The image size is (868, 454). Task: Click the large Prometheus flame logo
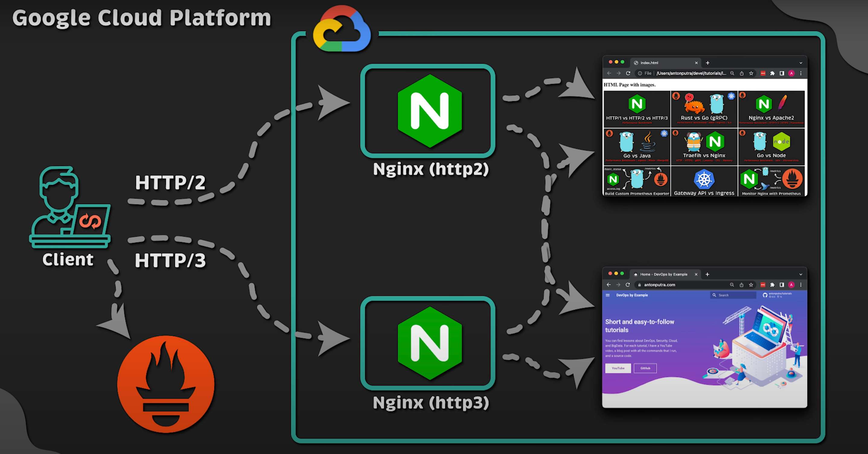pyautogui.click(x=165, y=384)
